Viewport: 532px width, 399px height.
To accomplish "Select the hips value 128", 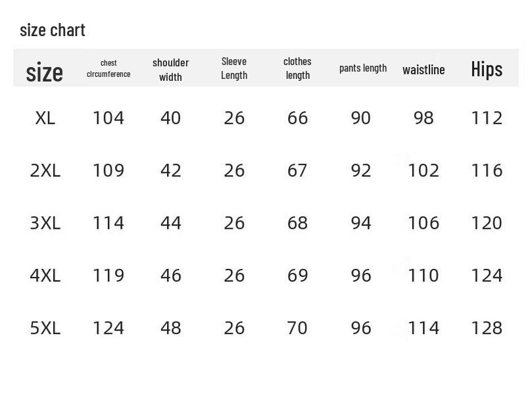I will (487, 328).
